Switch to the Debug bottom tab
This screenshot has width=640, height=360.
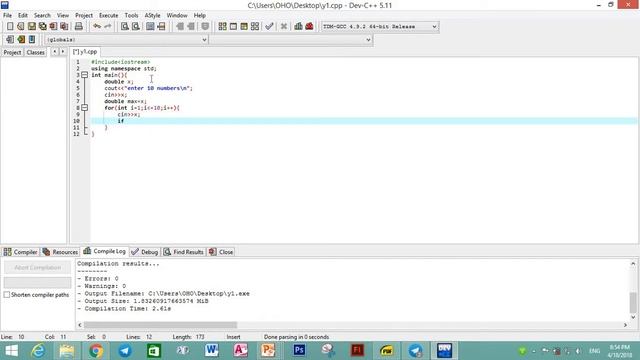tap(145, 252)
